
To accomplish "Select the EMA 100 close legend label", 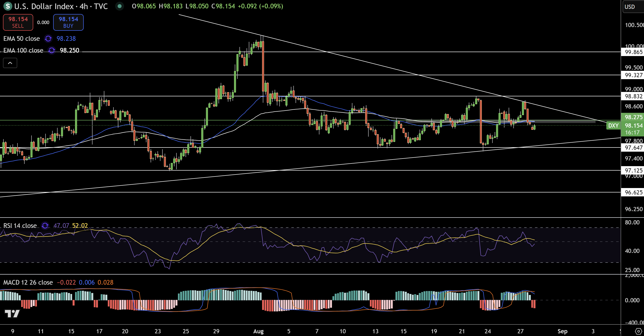I will (23, 50).
